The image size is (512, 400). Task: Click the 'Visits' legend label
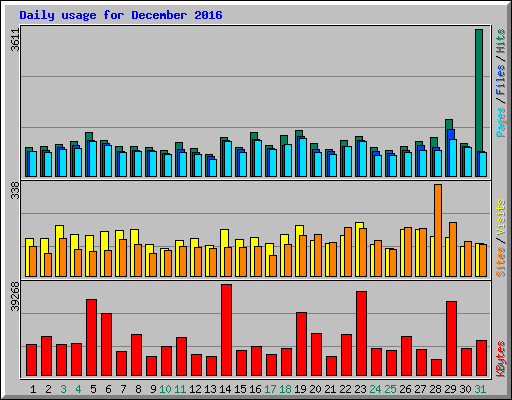click(501, 217)
